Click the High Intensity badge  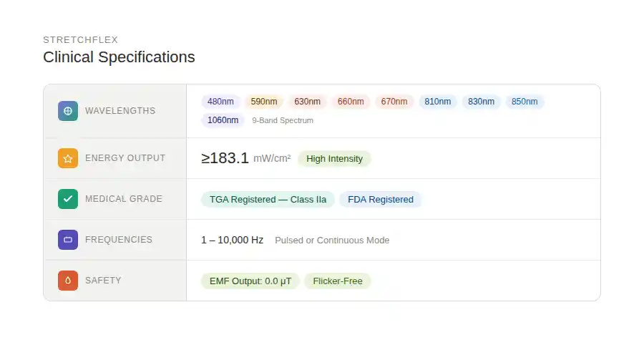click(x=334, y=159)
